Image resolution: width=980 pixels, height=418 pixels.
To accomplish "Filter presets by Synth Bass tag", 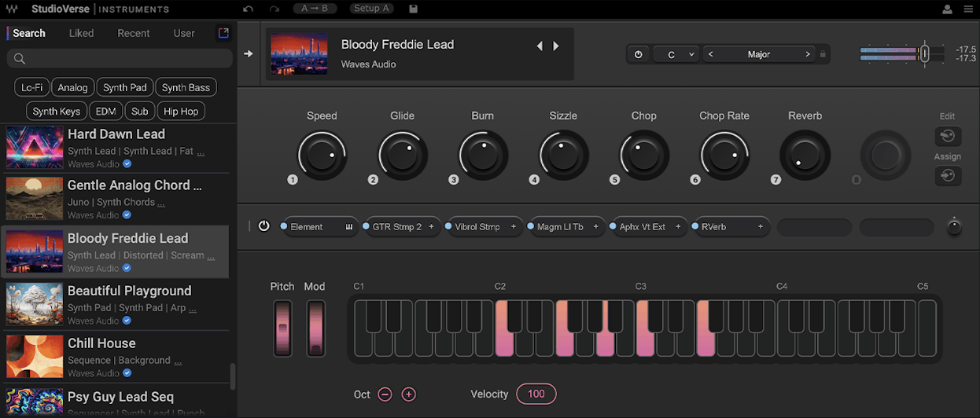I will click(x=186, y=87).
